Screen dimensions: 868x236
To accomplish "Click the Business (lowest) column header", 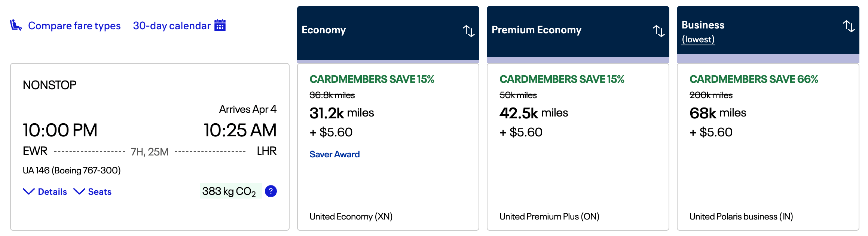I will coord(703,31).
